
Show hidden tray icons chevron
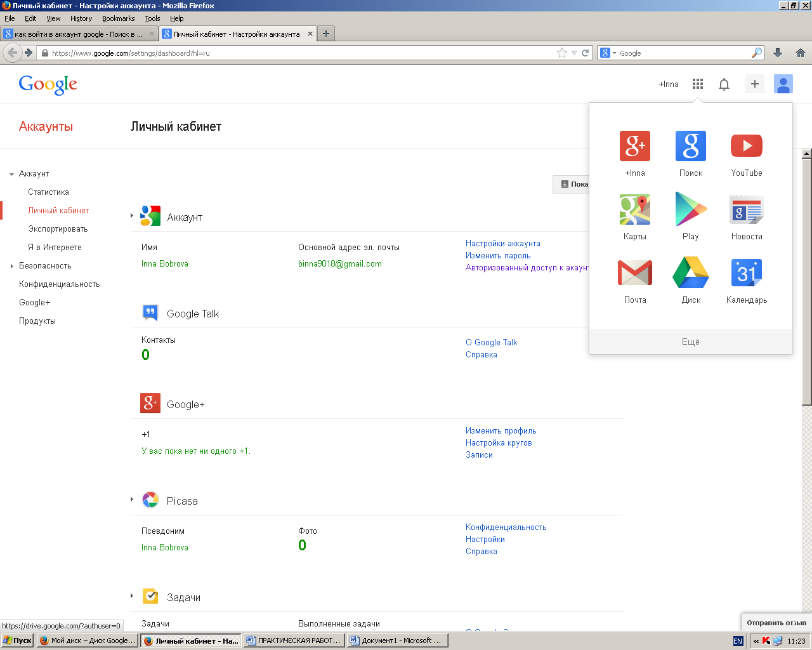(756, 641)
